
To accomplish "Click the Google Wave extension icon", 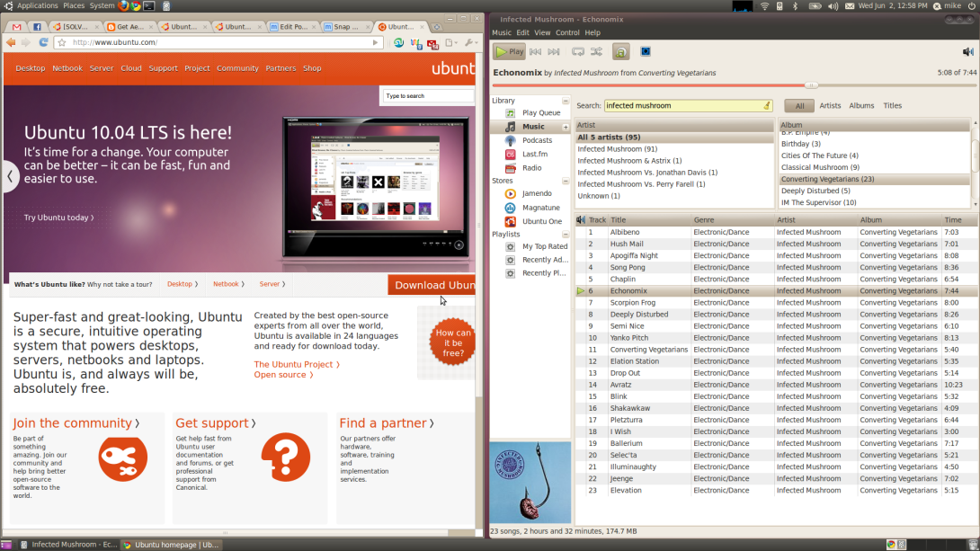I will pos(415,43).
